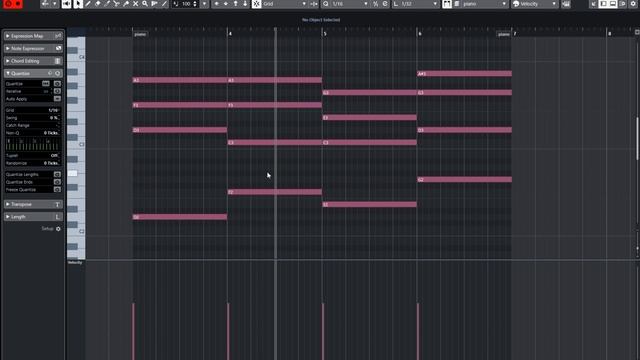The height and width of the screenshot is (360, 640).
Task: Open toolbar setup gear icon
Action: (633, 4)
